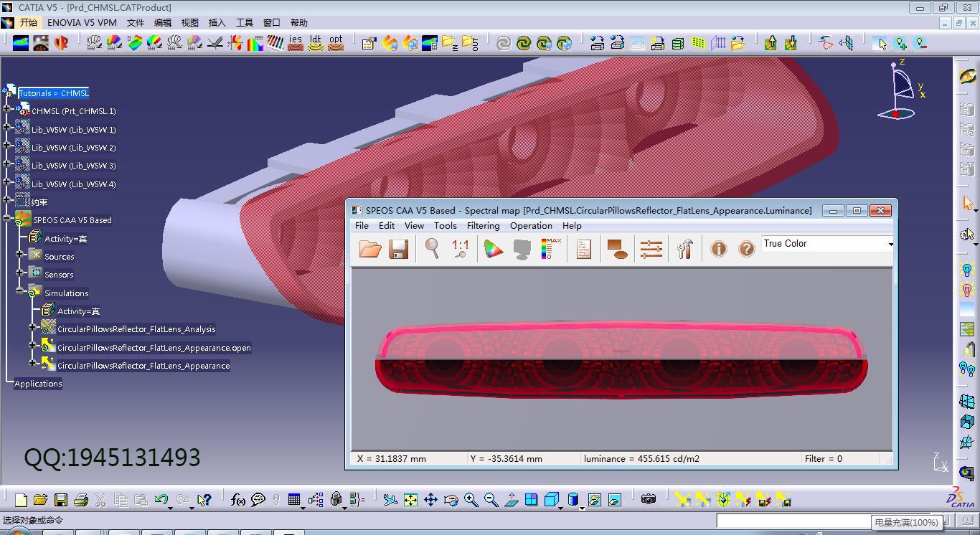Screen dimensions: 980x535
Task: Click the rendered lamp luminance image
Action: (621, 359)
